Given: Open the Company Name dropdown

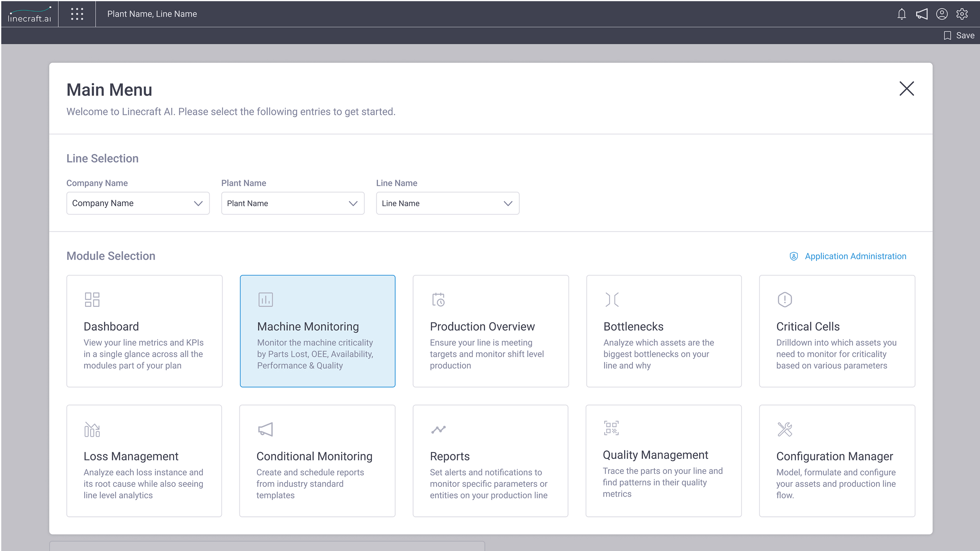Looking at the screenshot, I should pyautogui.click(x=138, y=203).
